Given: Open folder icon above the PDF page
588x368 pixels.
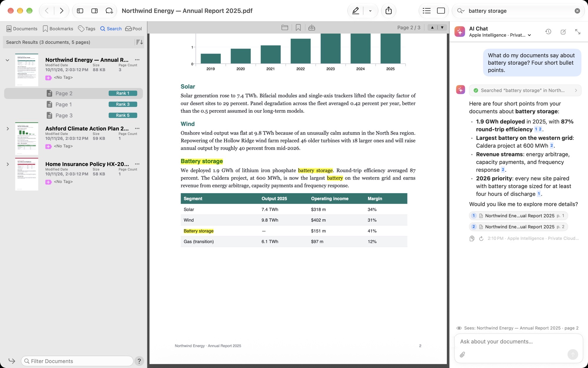Looking at the screenshot, I should pos(285,28).
